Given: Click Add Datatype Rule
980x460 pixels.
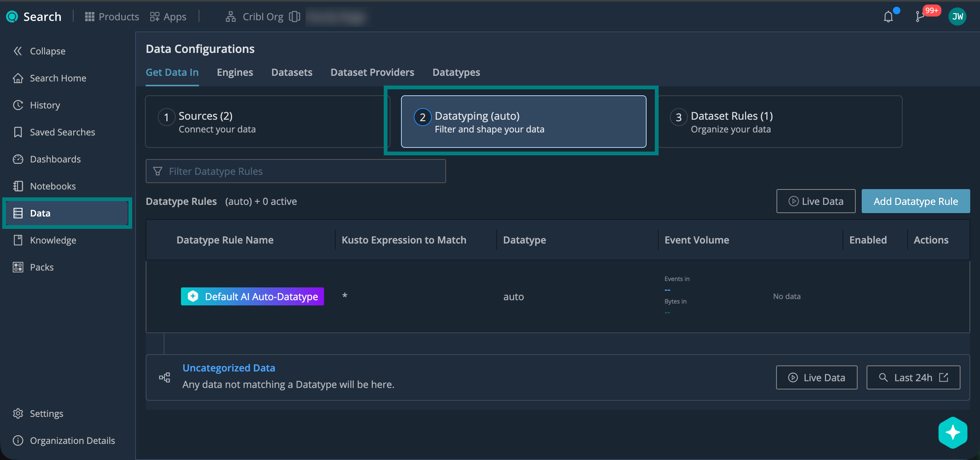Looking at the screenshot, I should 915,201.
